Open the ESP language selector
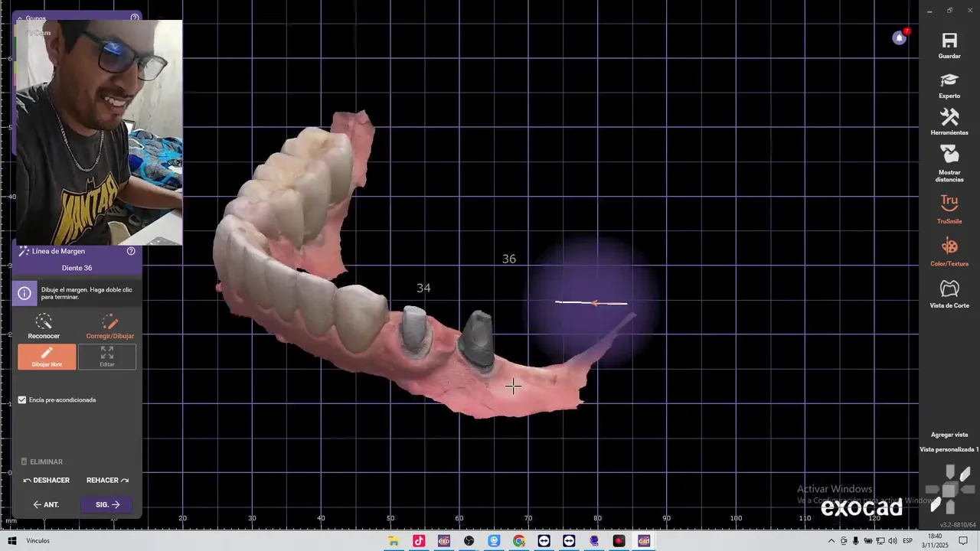980x551 pixels. coord(907,541)
